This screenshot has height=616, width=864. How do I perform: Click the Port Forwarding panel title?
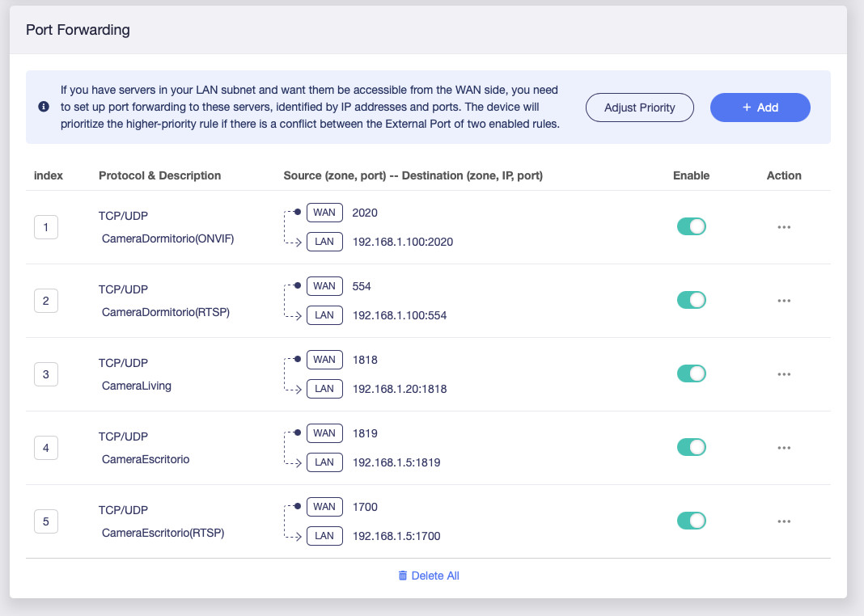(x=78, y=30)
